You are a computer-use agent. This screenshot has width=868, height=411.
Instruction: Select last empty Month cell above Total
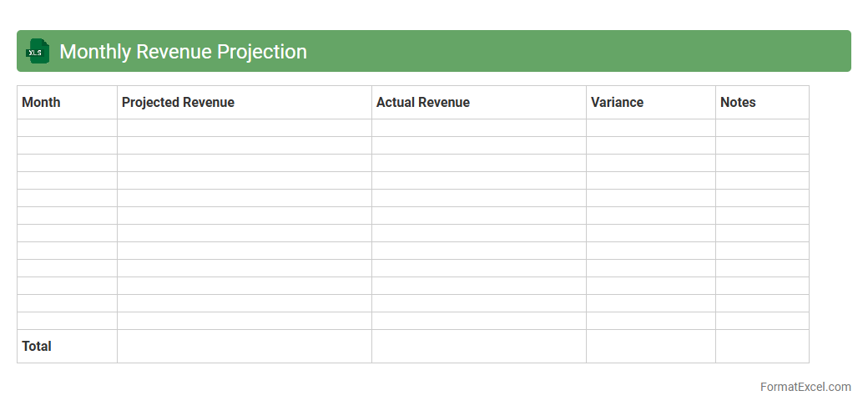pyautogui.click(x=67, y=321)
